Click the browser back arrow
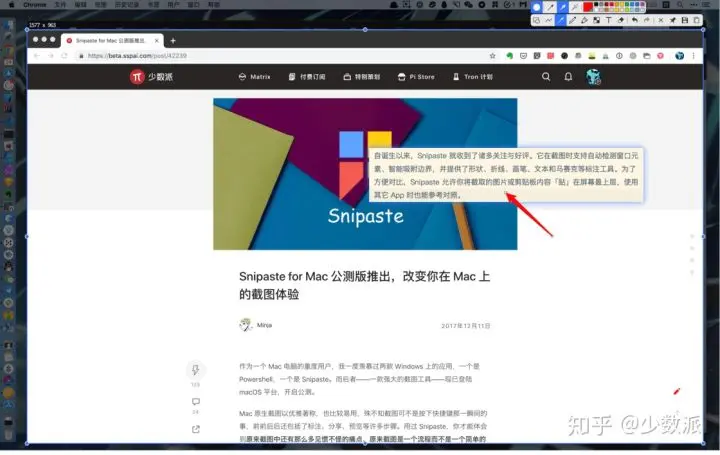Screen dimensions: 720x455 coord(37,56)
